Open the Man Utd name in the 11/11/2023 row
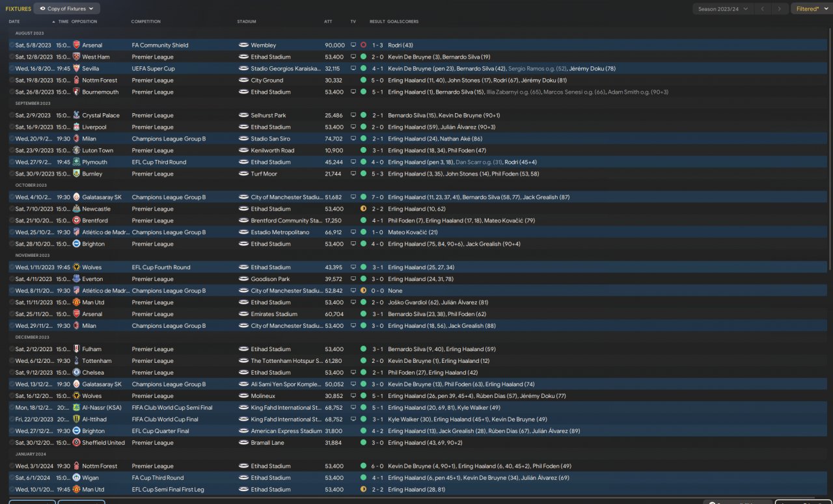The height and width of the screenshot is (504, 833). (x=93, y=303)
